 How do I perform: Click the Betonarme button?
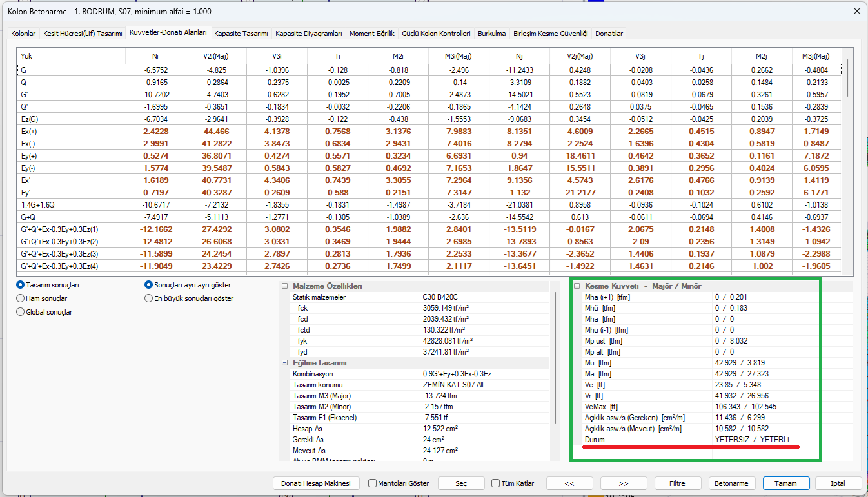732,483
